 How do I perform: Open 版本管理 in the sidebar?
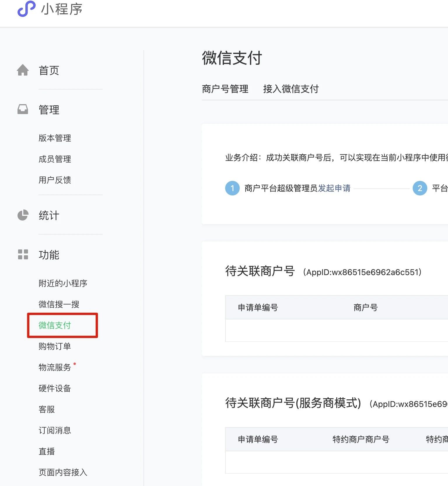click(55, 138)
